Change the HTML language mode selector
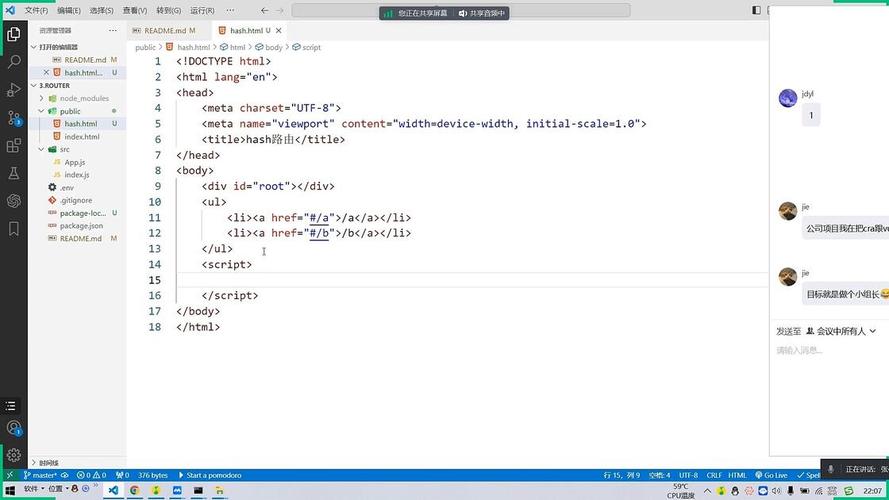The height and width of the screenshot is (500, 889). (737, 475)
